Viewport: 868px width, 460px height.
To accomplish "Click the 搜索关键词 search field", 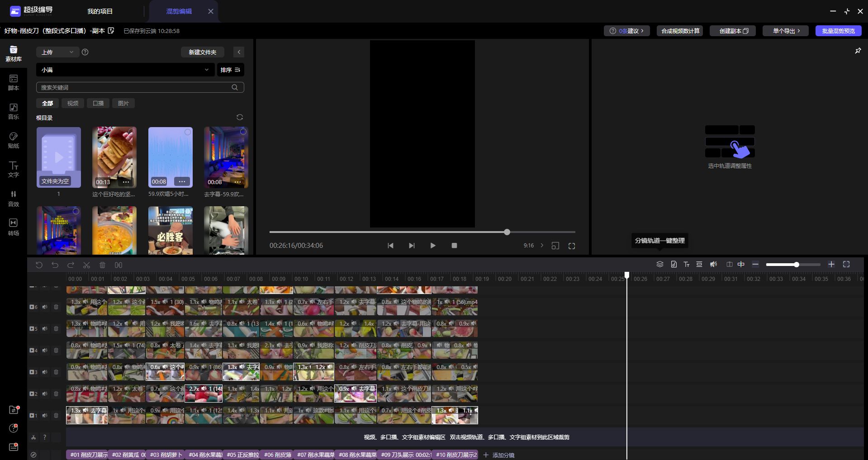I will click(x=140, y=87).
